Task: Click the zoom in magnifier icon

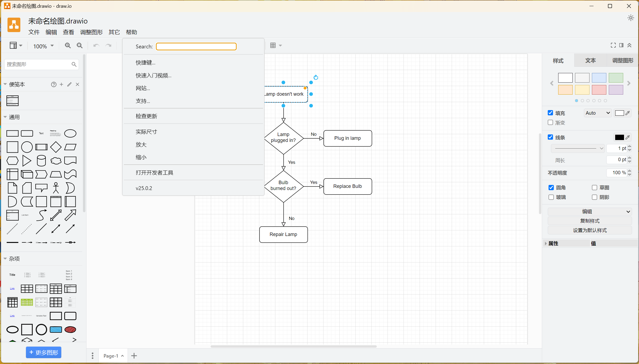Action: point(68,46)
